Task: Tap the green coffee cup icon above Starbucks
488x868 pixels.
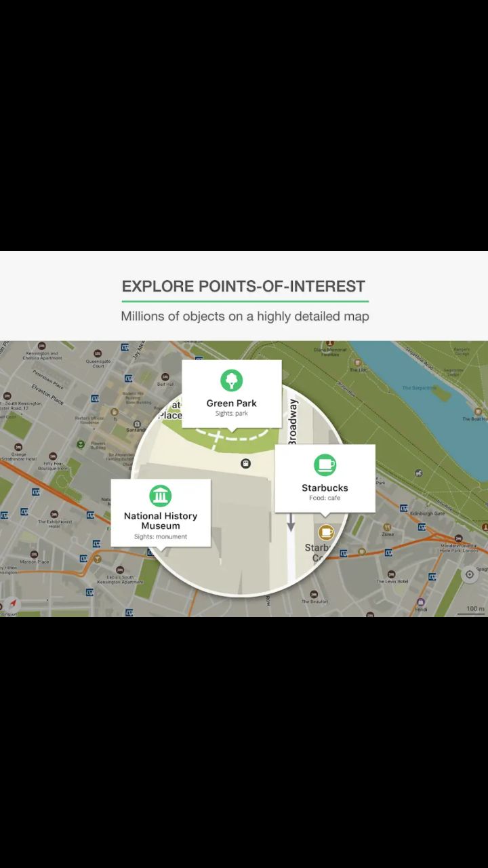Action: point(325,465)
